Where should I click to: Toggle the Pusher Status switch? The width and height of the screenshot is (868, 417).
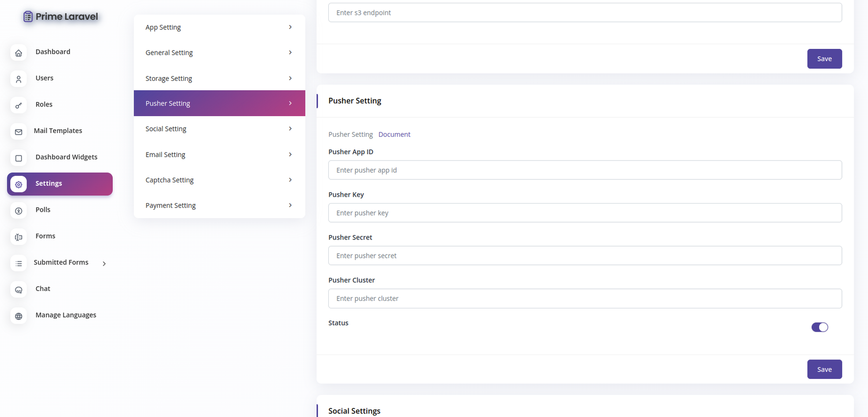[x=819, y=327]
